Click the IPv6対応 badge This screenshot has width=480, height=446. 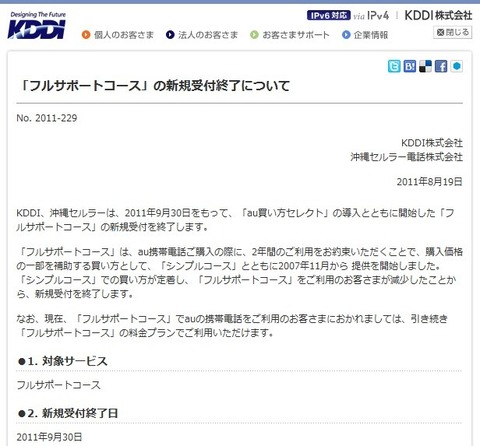[x=328, y=15]
